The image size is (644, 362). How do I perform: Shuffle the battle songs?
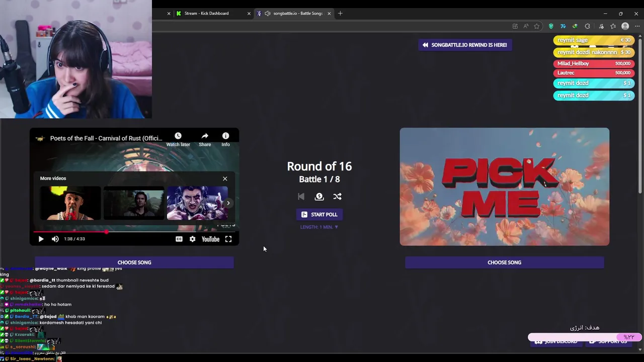coord(337,197)
